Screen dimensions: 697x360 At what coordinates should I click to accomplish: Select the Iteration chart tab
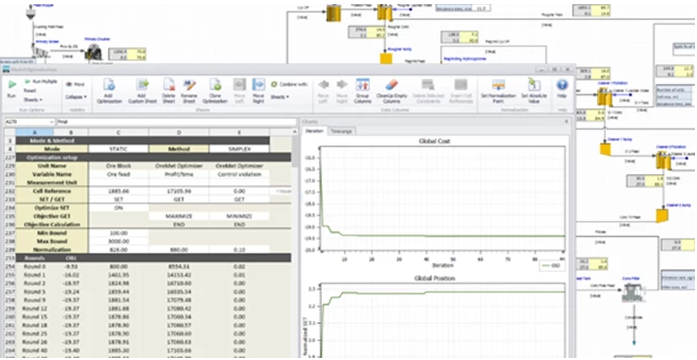[x=314, y=131]
